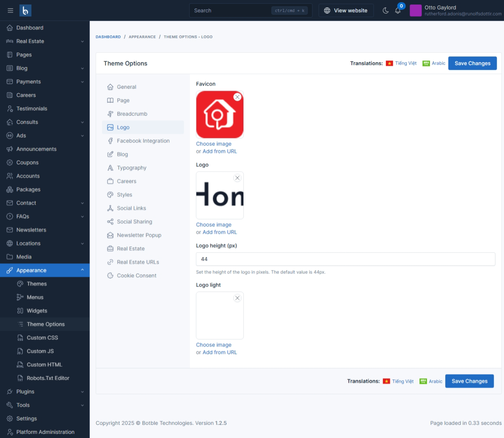Viewport: 504px width, 438px height.
Task: Expand the Payments sidebar menu
Action: tap(45, 82)
